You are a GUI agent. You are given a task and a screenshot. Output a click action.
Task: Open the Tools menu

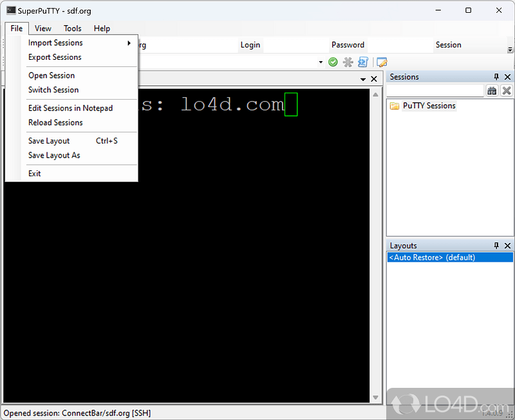[72, 28]
